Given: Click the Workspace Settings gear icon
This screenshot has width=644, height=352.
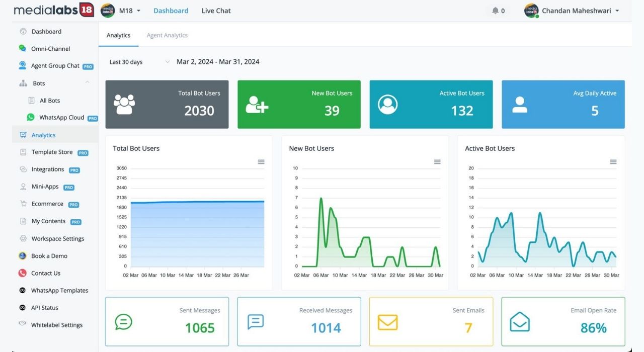Looking at the screenshot, I should (x=23, y=238).
